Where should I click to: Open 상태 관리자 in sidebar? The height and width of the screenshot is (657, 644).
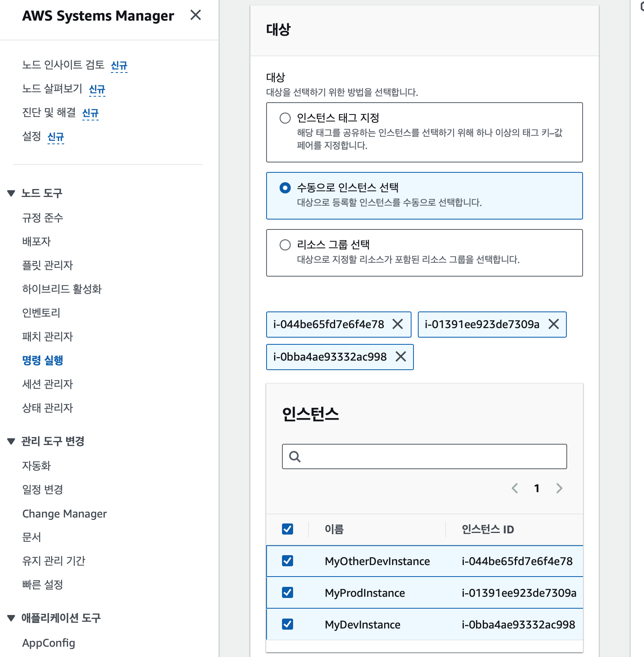point(48,408)
